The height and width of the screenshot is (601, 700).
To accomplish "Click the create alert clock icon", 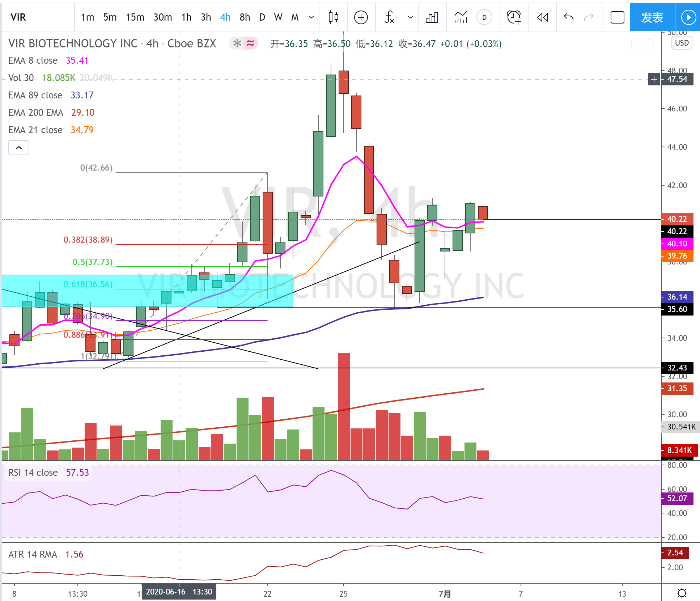I will coord(513,17).
